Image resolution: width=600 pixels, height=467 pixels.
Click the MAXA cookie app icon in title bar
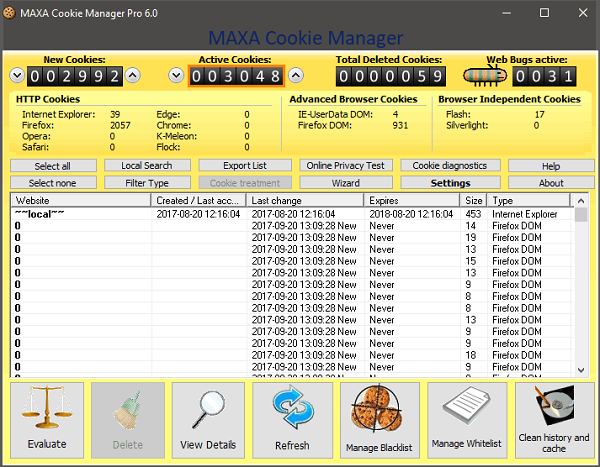click(9, 13)
